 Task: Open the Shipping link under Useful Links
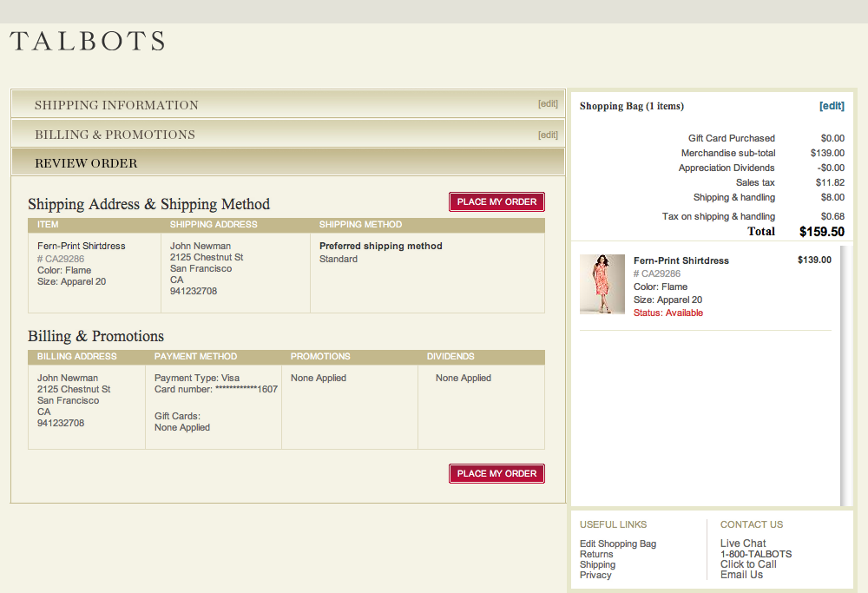click(x=597, y=564)
